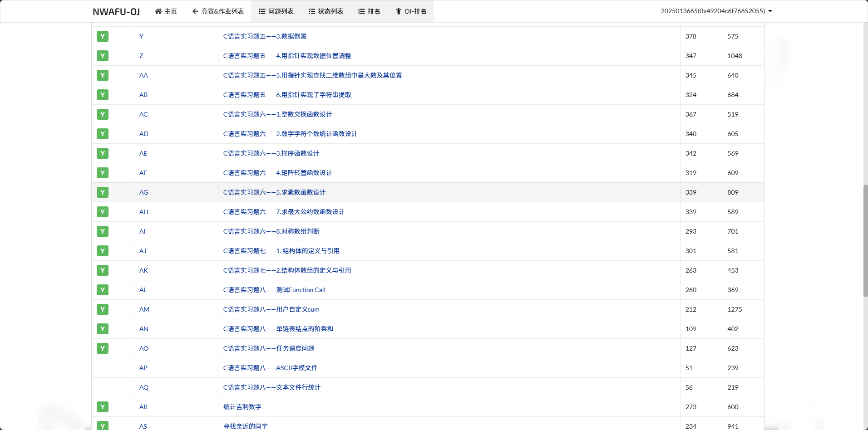Click the caret arrow next to username
Screen dimensions: 868x430
pyautogui.click(x=770, y=11)
